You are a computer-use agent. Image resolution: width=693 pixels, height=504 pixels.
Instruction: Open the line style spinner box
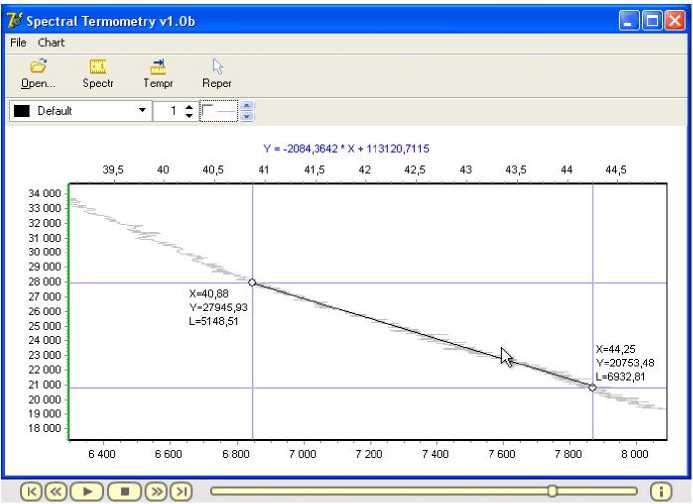click(220, 111)
